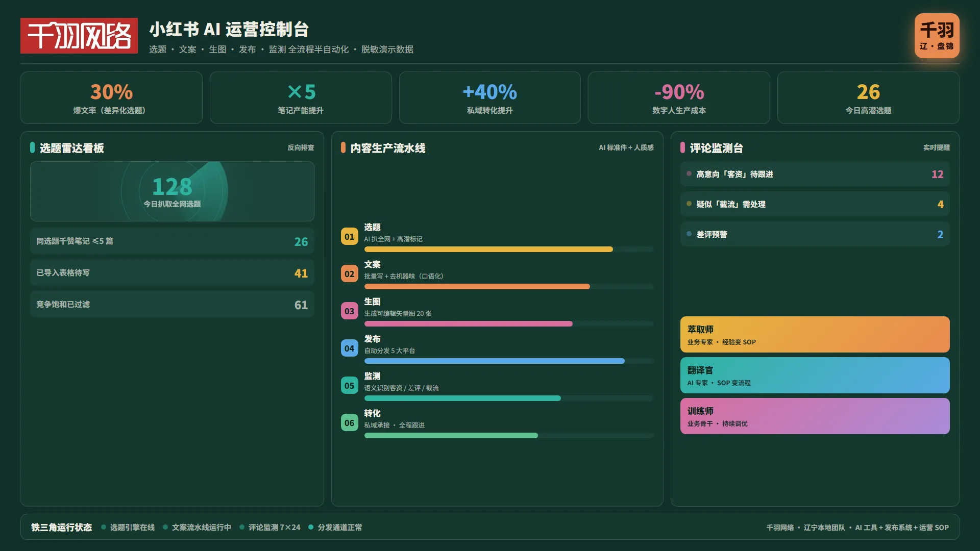
Task: Click status 评论监测 7×24
Action: 270,528
